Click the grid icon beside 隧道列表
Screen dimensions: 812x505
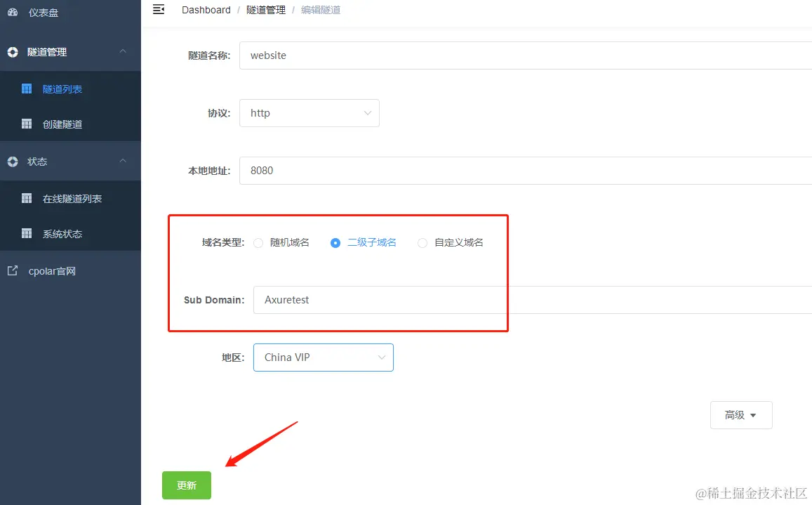click(27, 88)
